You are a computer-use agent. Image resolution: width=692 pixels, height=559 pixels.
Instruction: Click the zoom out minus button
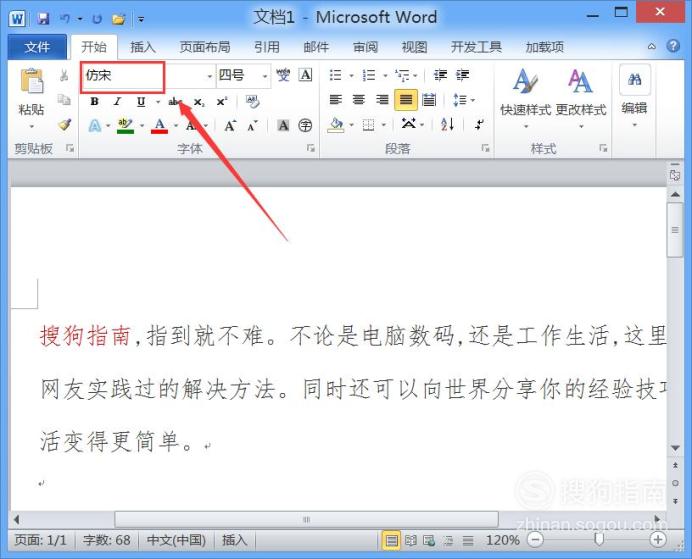(x=535, y=539)
